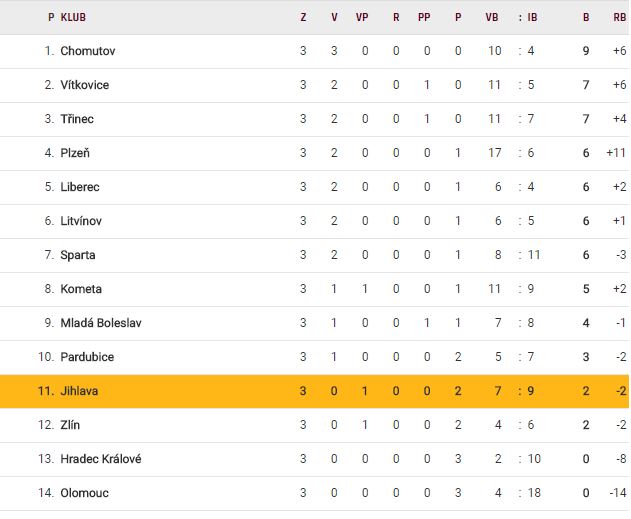Open the Vítkovice team page
This screenshot has height=519, width=631.
pos(84,85)
